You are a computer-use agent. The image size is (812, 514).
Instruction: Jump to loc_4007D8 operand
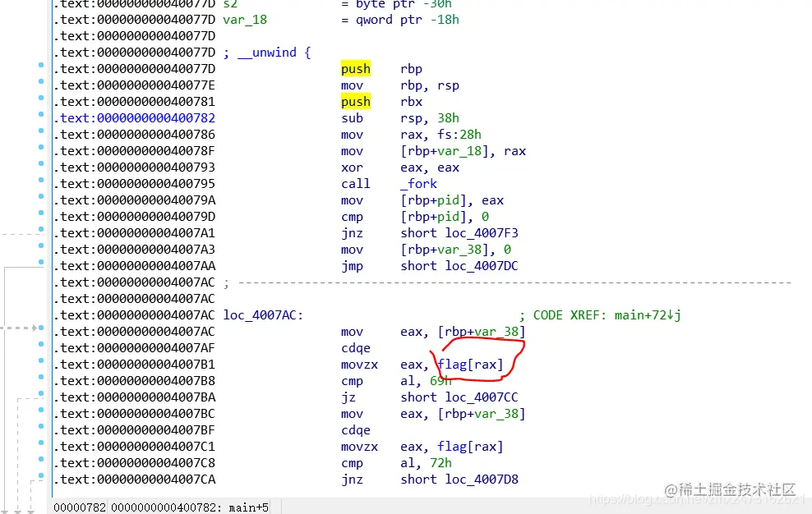pos(482,480)
